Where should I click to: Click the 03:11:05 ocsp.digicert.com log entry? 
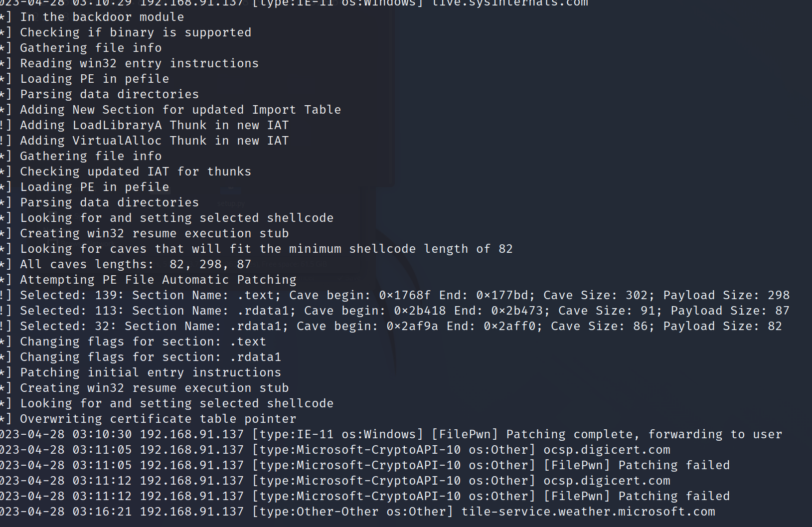pos(335,450)
